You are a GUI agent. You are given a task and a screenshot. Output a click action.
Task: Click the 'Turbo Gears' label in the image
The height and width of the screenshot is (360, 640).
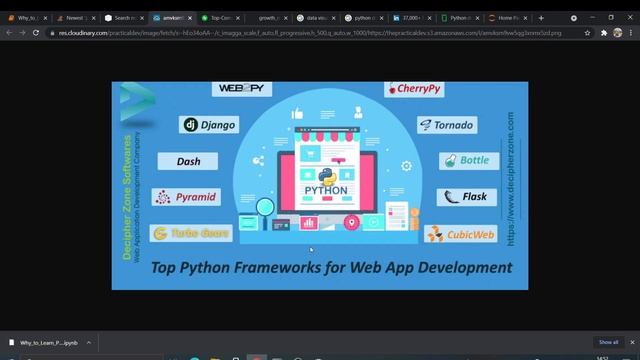coord(191,233)
